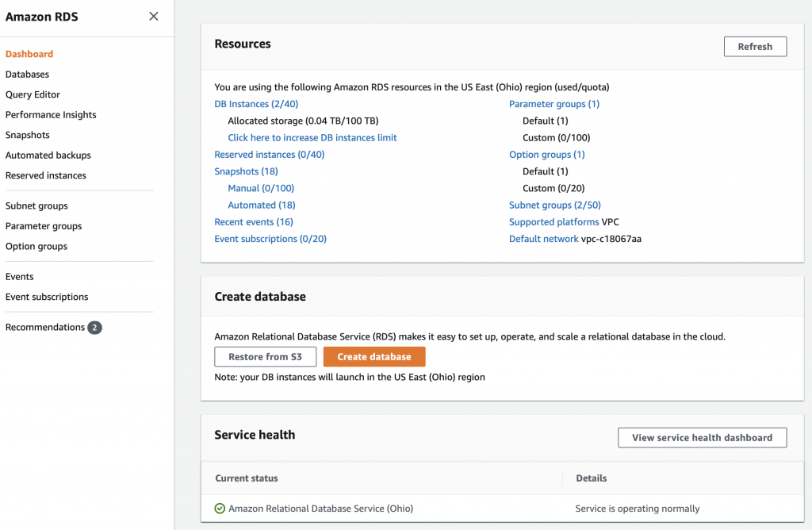Click the Recommendations count badge
The height and width of the screenshot is (530, 812).
[x=94, y=328]
